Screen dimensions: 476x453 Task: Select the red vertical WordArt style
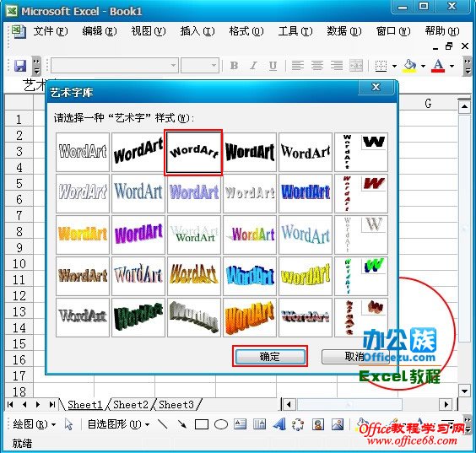361,193
